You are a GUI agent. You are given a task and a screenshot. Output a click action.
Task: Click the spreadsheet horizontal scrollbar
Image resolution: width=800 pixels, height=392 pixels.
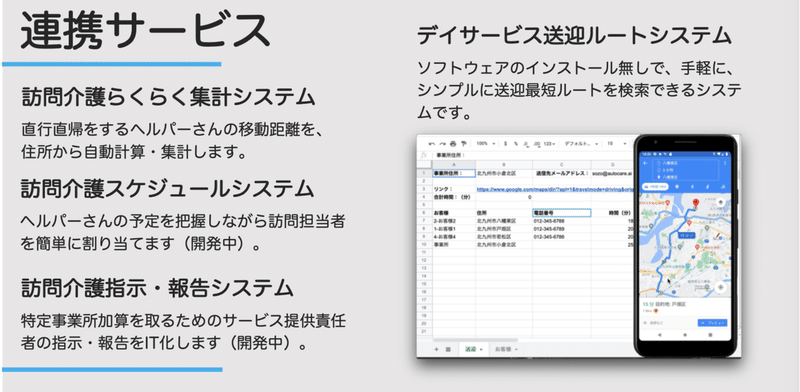pos(475,340)
